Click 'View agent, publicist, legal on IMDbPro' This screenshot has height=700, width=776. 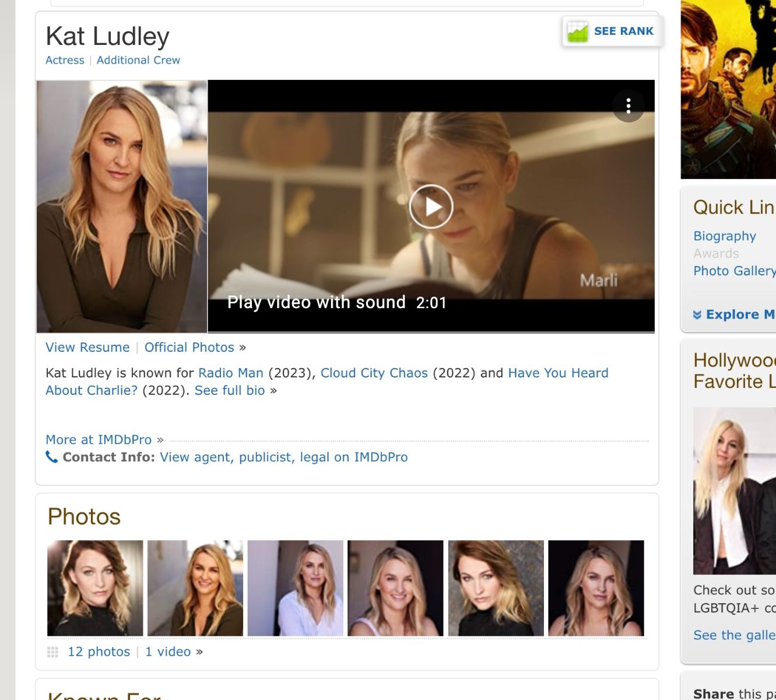click(283, 457)
